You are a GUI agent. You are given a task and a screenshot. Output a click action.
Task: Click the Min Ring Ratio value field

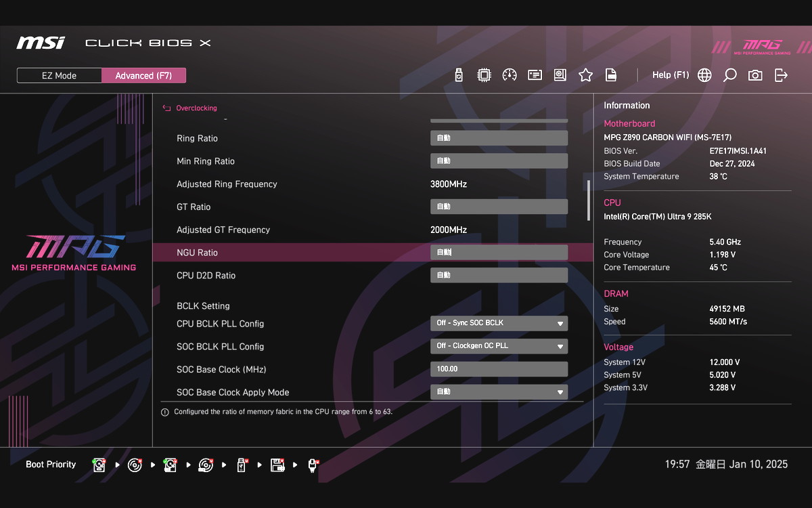coord(499,161)
